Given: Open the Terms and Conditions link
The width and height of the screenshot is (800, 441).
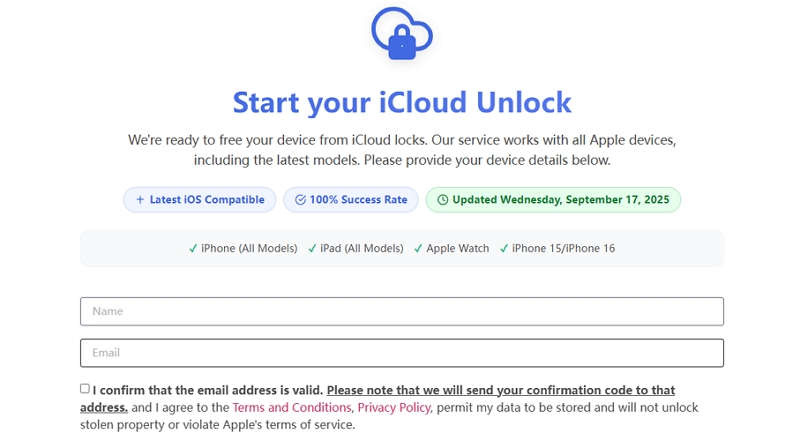Looking at the screenshot, I should (292, 407).
